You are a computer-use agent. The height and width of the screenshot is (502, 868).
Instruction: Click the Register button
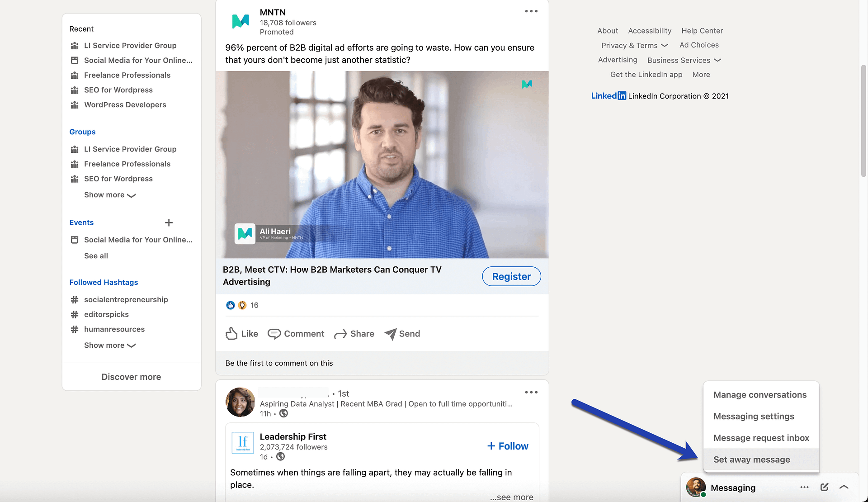tap(511, 276)
